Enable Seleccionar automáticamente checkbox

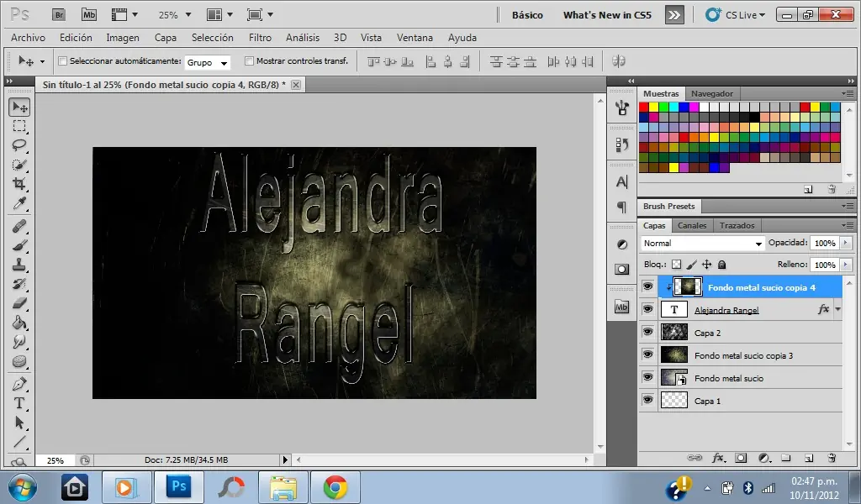click(62, 61)
